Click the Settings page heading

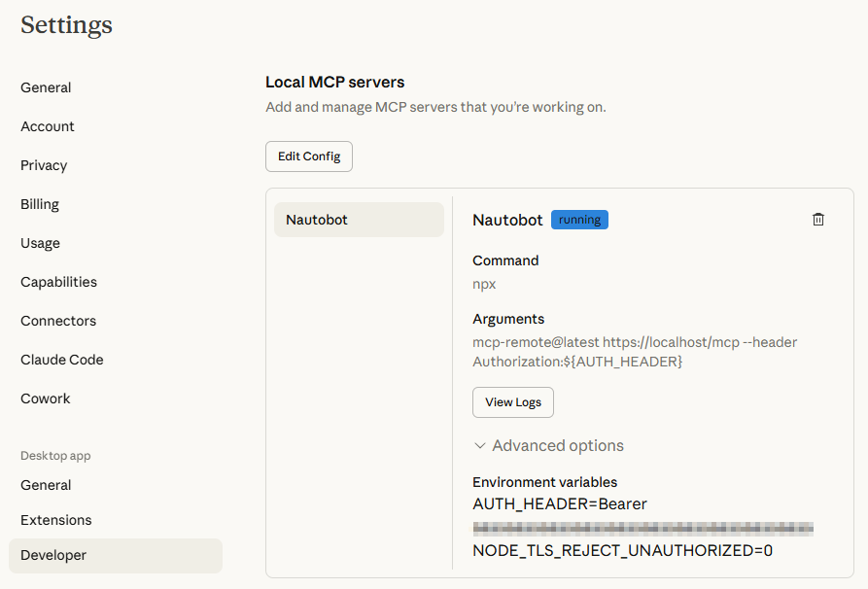click(65, 25)
